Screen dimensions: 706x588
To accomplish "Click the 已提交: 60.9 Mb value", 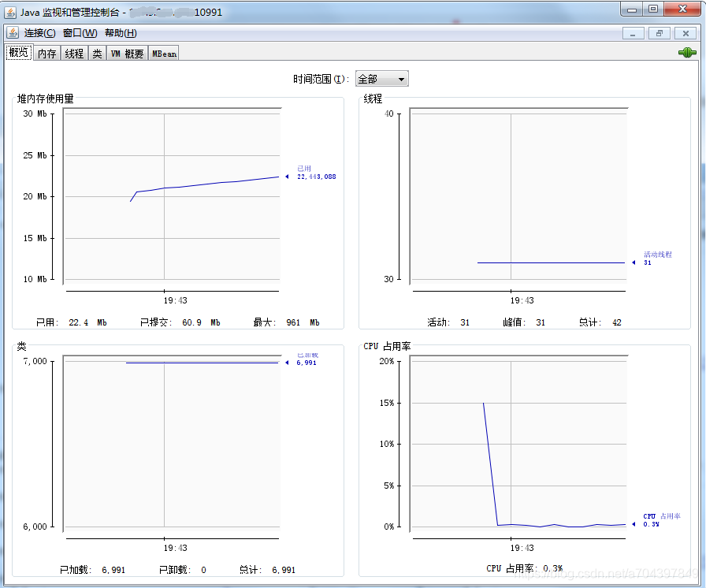I will point(180,322).
